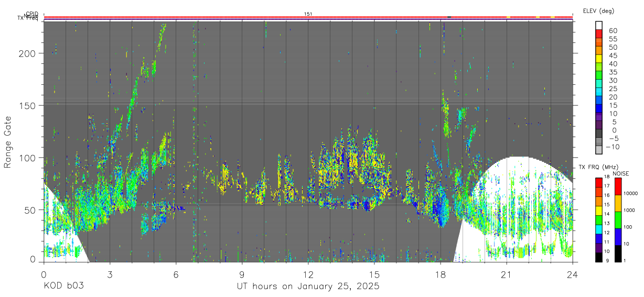Click the '−5' label on the ELEV scale
The height and width of the screenshot is (297, 644).
[613, 138]
